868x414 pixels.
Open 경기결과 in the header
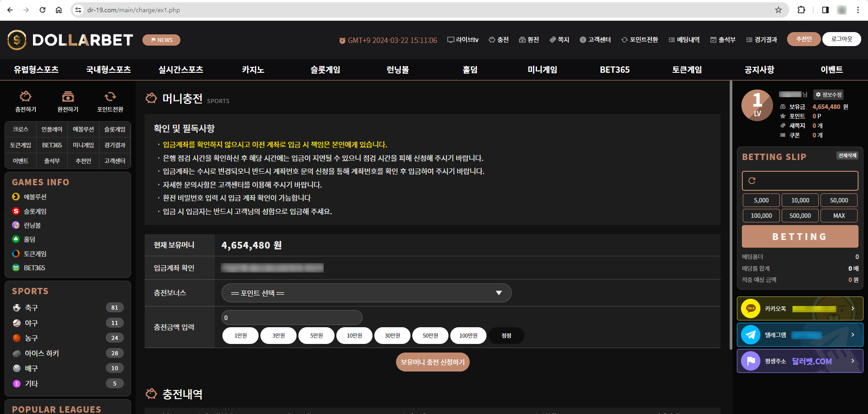(762, 40)
